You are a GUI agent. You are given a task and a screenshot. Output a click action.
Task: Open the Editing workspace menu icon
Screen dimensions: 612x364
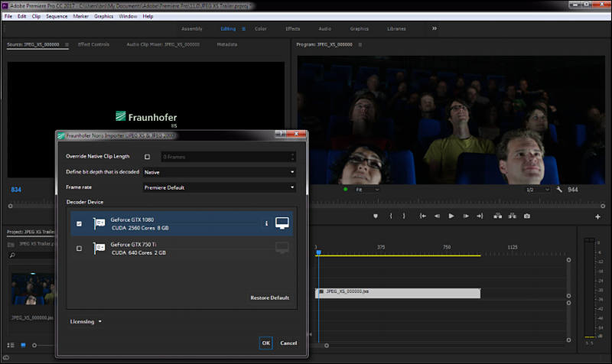[x=243, y=29]
